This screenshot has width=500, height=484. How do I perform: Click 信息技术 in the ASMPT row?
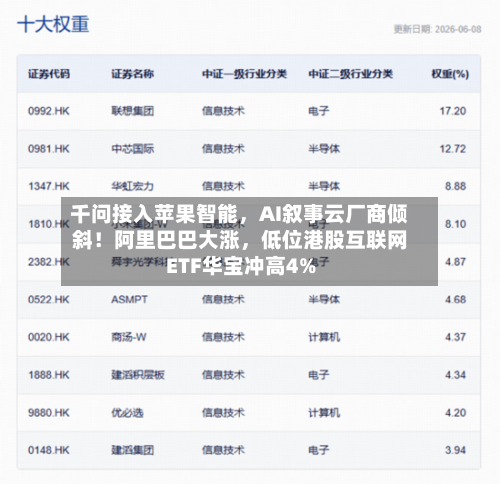(223, 299)
